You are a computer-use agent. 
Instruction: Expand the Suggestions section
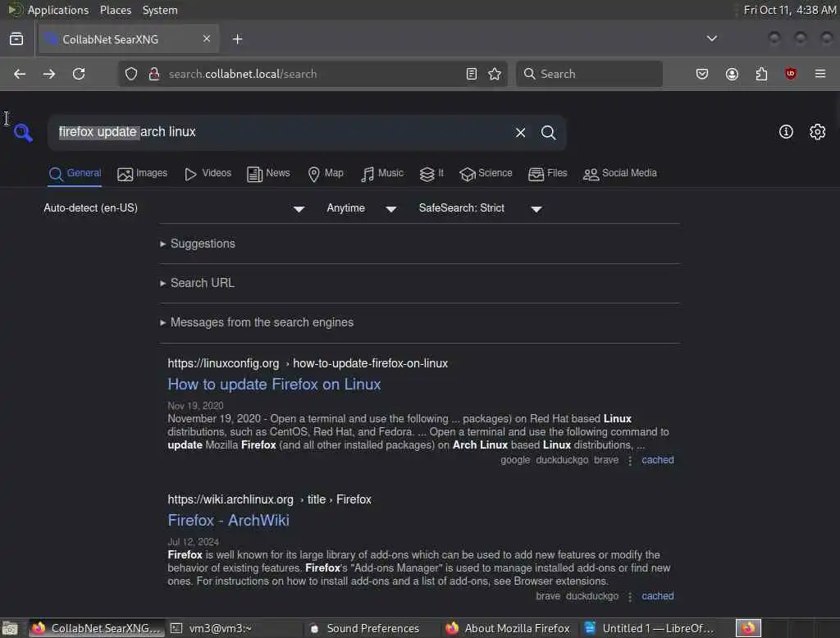[x=203, y=244]
